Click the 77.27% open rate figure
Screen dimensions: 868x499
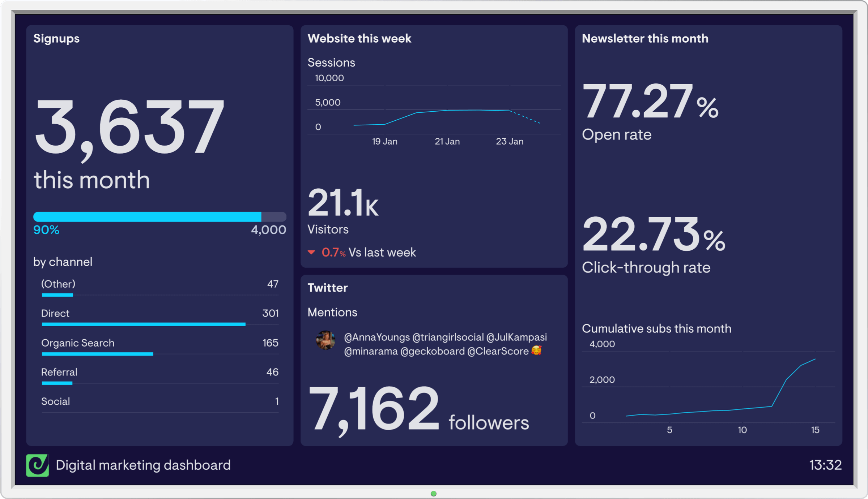point(650,101)
